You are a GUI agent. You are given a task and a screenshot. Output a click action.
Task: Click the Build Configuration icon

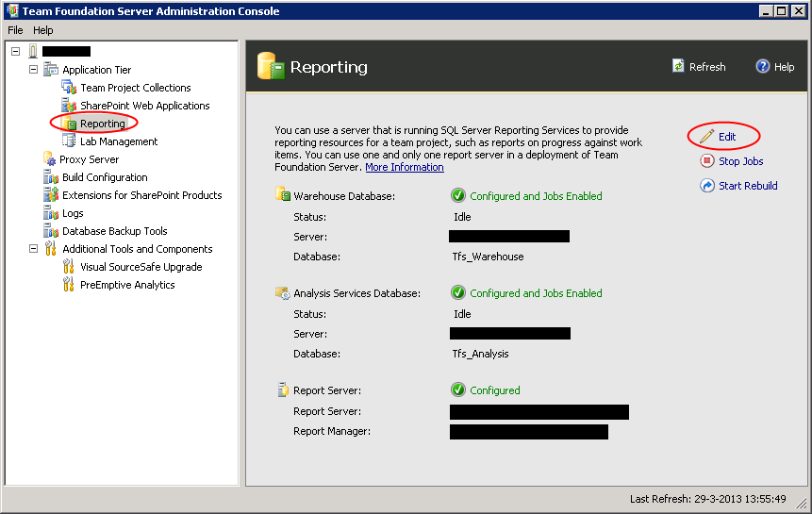coord(51,177)
